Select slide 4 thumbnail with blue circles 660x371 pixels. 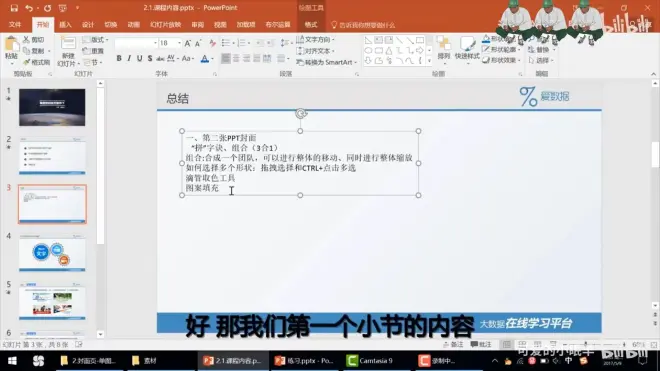tap(52, 253)
